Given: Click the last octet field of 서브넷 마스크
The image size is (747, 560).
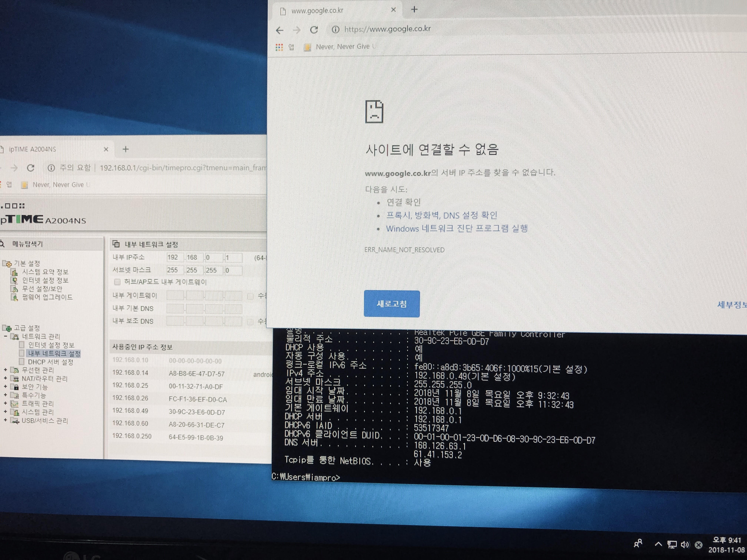Looking at the screenshot, I should 233,270.
